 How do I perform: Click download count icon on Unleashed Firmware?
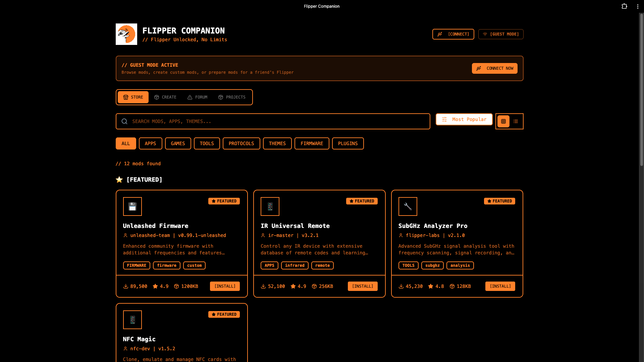(x=126, y=286)
